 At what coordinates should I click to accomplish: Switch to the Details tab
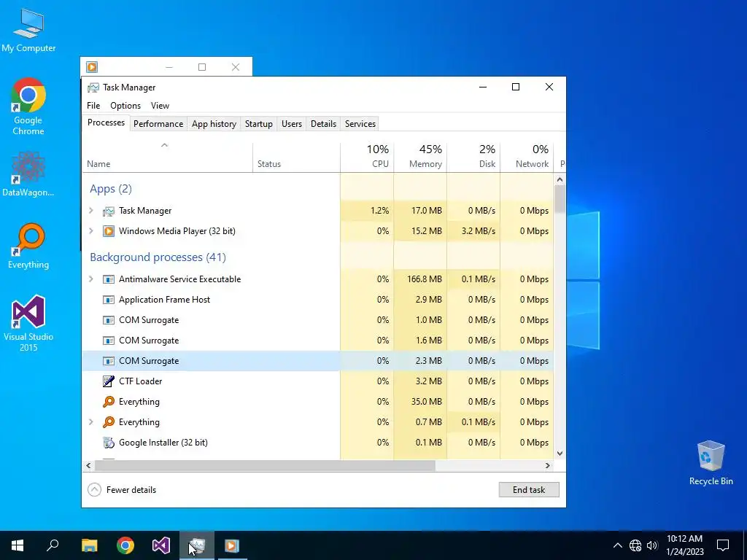pos(323,124)
